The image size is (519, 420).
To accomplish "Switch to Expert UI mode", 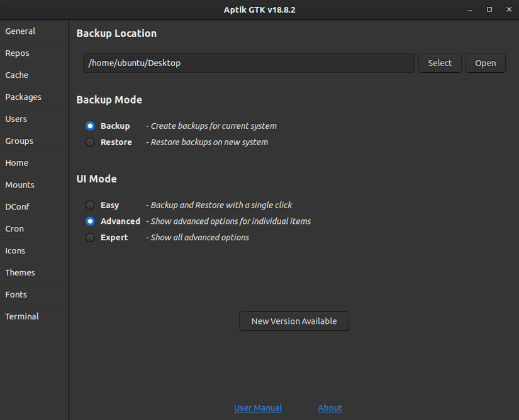I will (x=89, y=237).
